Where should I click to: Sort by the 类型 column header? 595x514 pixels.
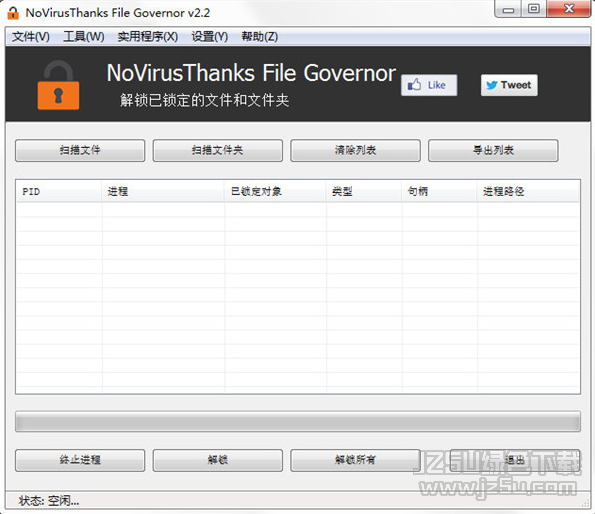point(364,192)
